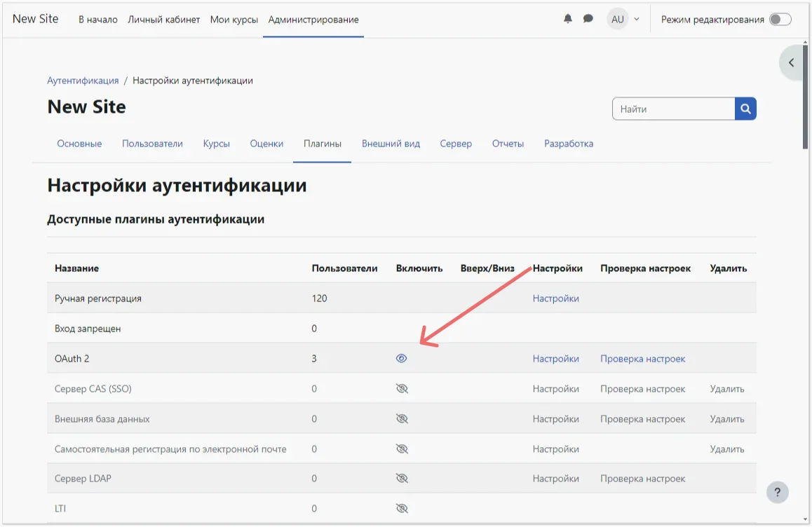This screenshot has height=527, width=812.
Task: Enable Режим редактирования switch
Action: point(780,20)
